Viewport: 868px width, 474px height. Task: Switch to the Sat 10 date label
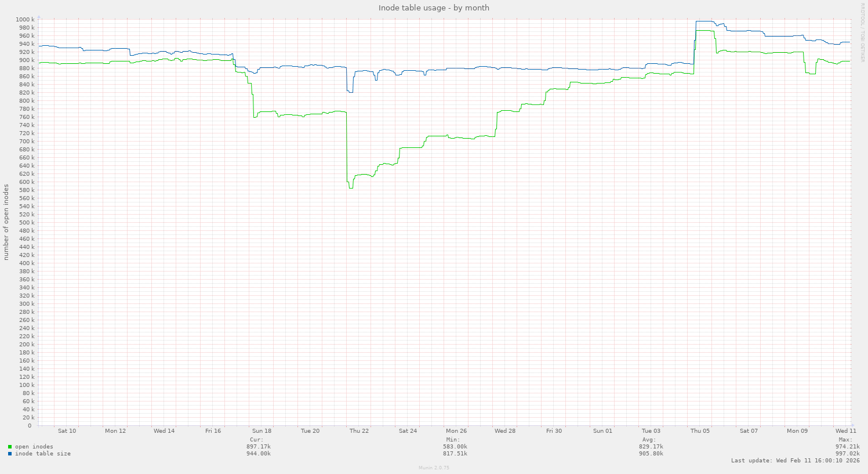pos(67,431)
